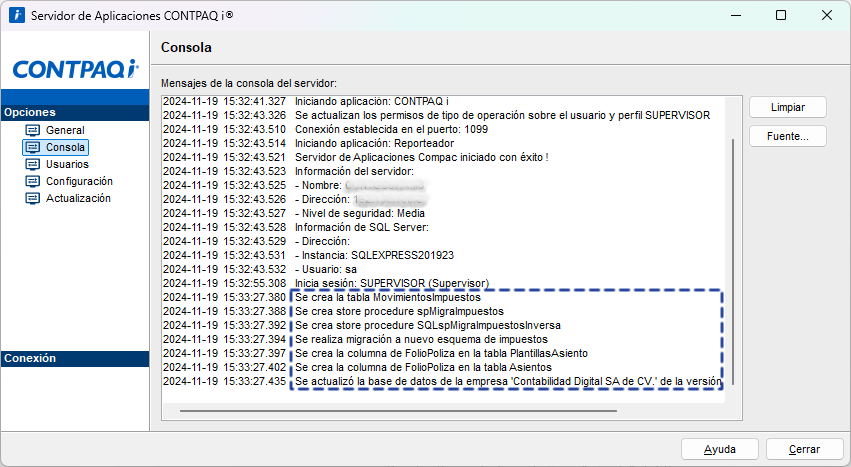Click the Ayuda button

click(720, 449)
